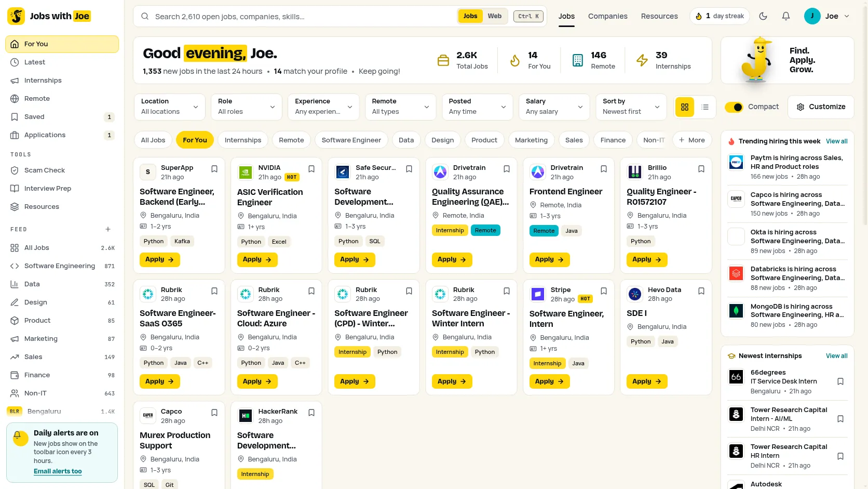Bookmark the HackerRank Software Development job
Viewport: 868px width, 489px height.
pyautogui.click(x=311, y=413)
